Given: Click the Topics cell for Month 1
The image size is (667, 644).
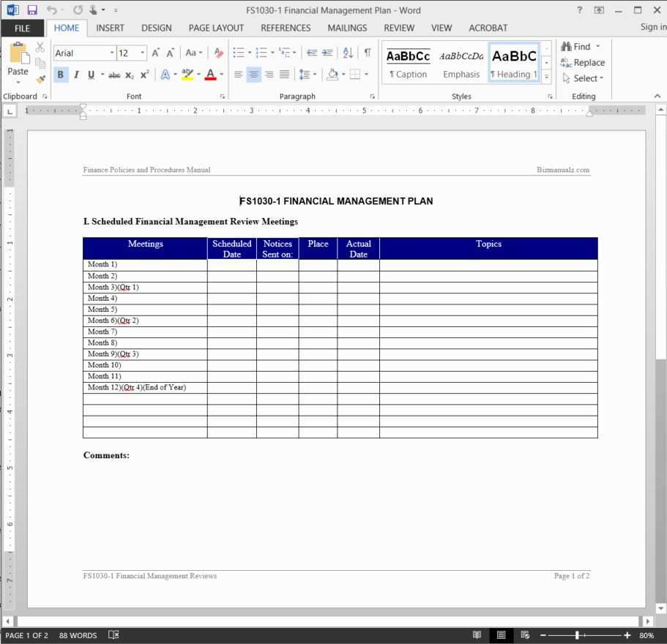Looking at the screenshot, I should point(488,265).
